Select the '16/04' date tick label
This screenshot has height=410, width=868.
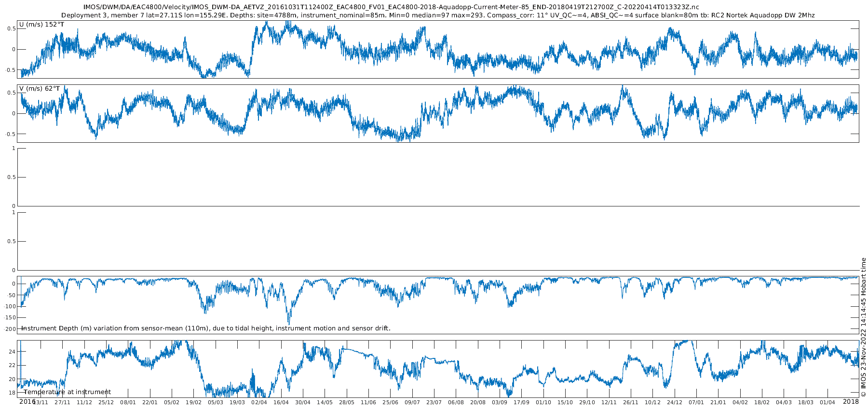pos(281,402)
